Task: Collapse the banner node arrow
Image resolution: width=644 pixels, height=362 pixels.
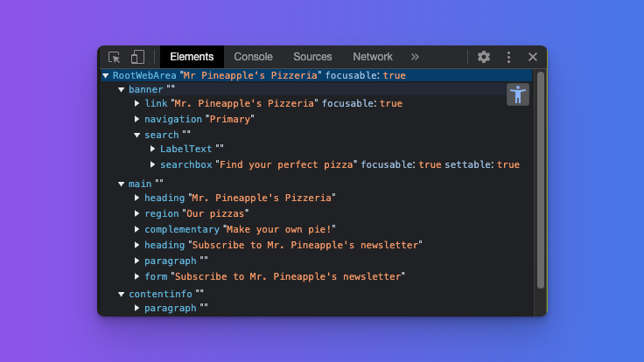Action: click(x=122, y=89)
